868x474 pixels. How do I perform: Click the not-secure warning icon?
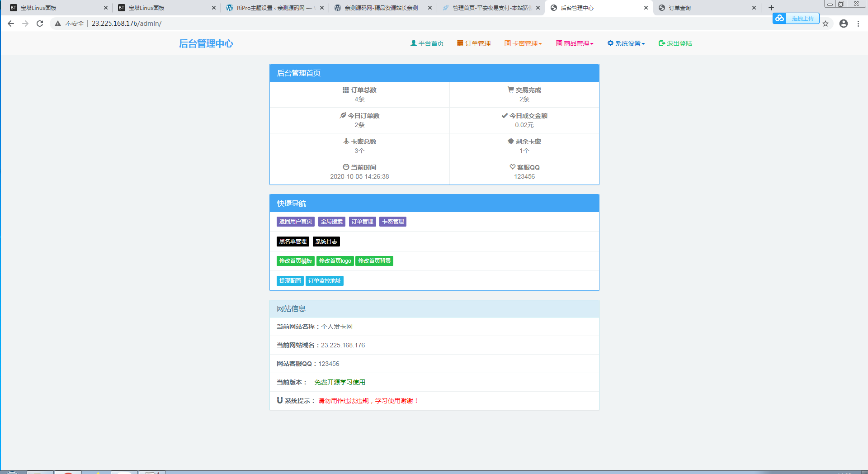pos(58,24)
